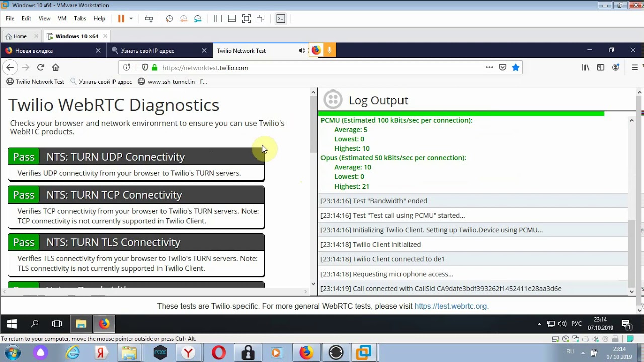The image size is (644, 362).
Task: Toggle the thumbnail bar view icon
Action: coord(232,18)
